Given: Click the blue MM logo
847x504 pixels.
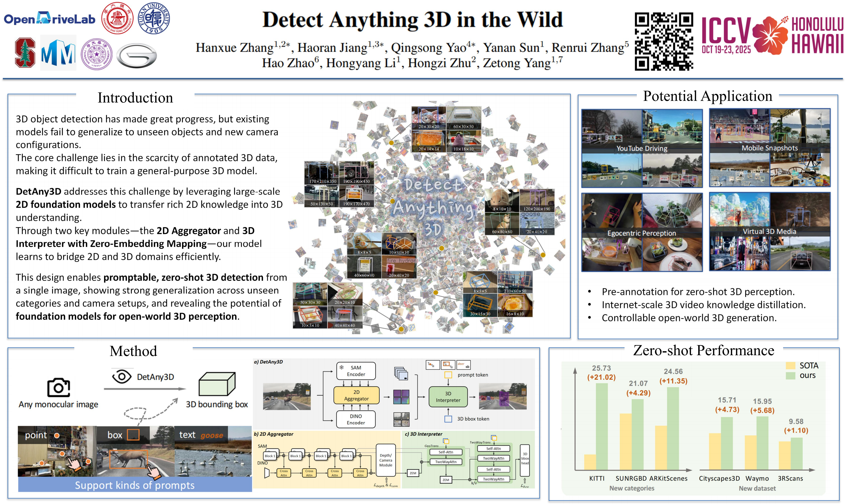Looking at the screenshot, I should pyautogui.click(x=58, y=53).
